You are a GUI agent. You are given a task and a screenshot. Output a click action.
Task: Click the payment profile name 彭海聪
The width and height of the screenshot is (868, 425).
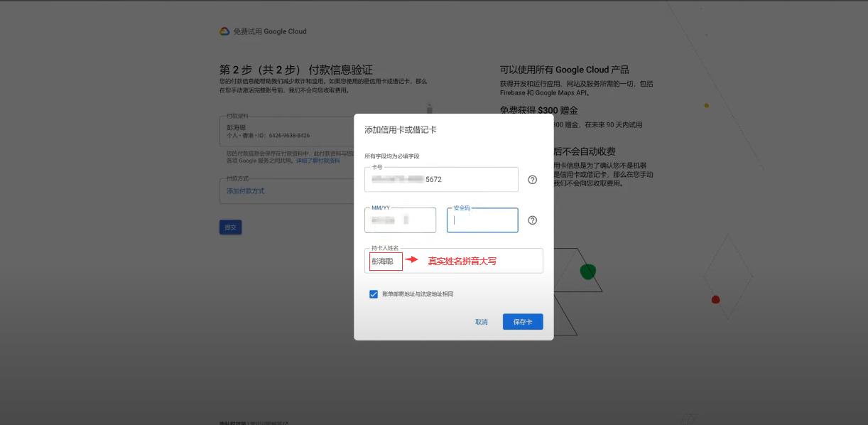(236, 127)
